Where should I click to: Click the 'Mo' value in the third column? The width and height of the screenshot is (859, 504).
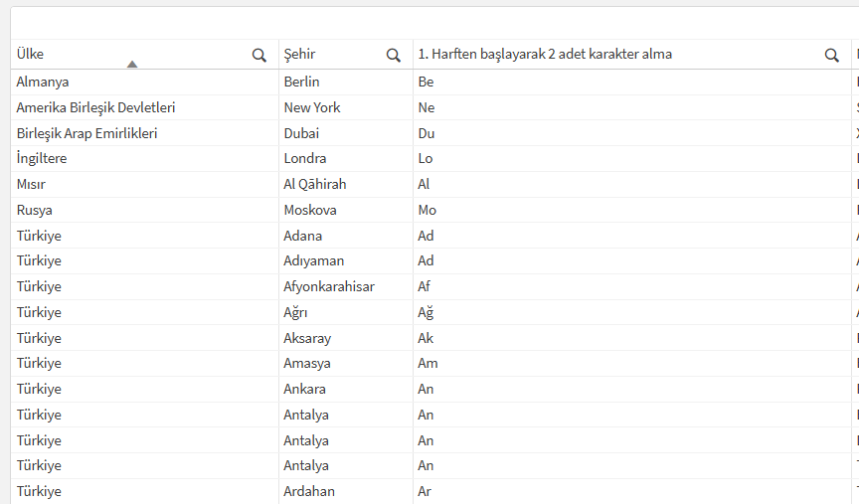[428, 210]
